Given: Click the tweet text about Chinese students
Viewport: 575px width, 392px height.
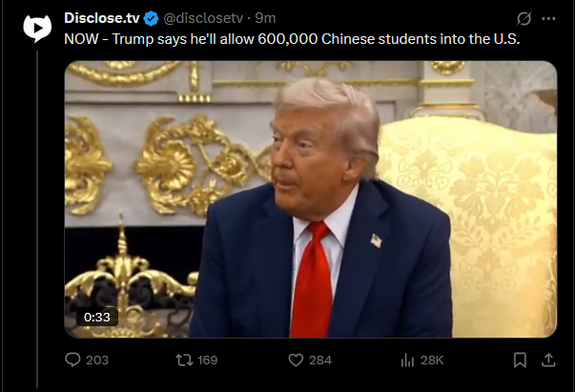Looking at the screenshot, I should coord(292,39).
